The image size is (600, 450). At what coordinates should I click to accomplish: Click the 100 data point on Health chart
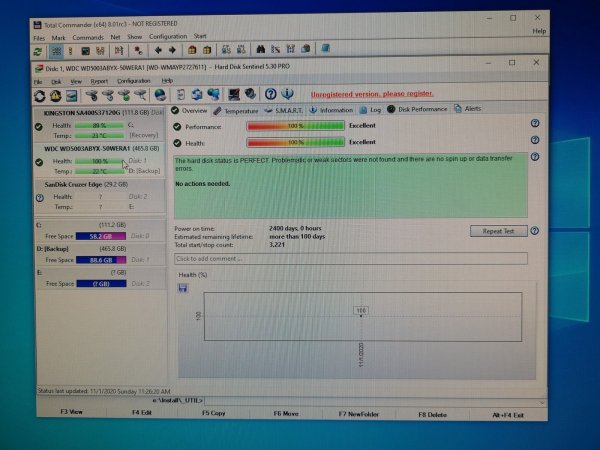pos(361,316)
